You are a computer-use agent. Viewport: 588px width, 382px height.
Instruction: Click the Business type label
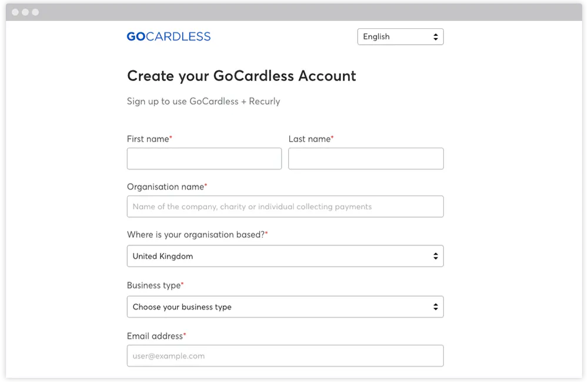[153, 286]
